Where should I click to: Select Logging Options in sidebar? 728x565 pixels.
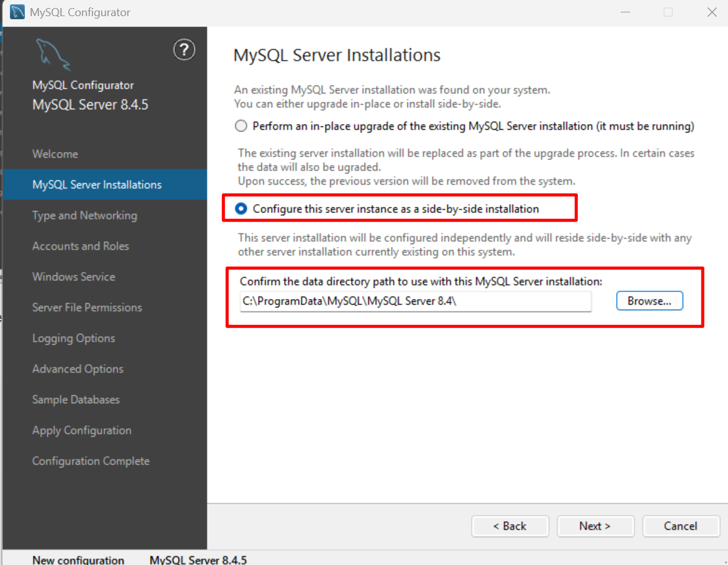coord(73,338)
